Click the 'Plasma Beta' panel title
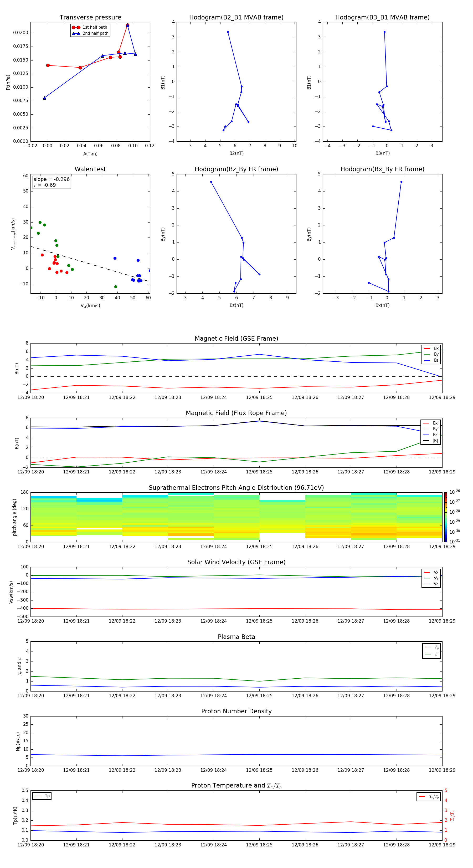This screenshot has width=473, height=868. 236,637
